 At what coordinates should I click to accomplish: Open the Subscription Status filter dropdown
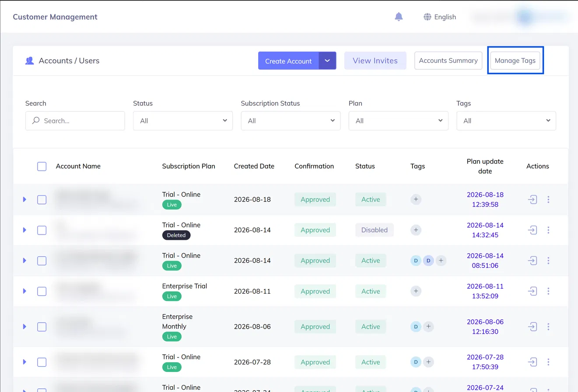(291, 121)
